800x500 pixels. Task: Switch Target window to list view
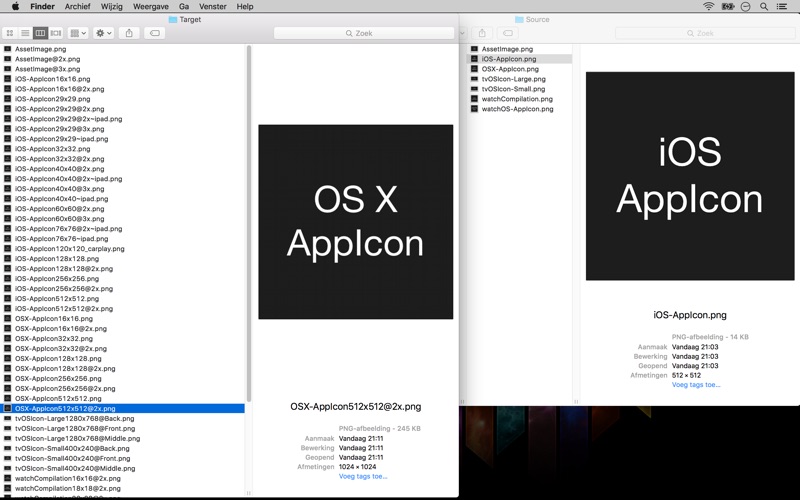pos(25,33)
